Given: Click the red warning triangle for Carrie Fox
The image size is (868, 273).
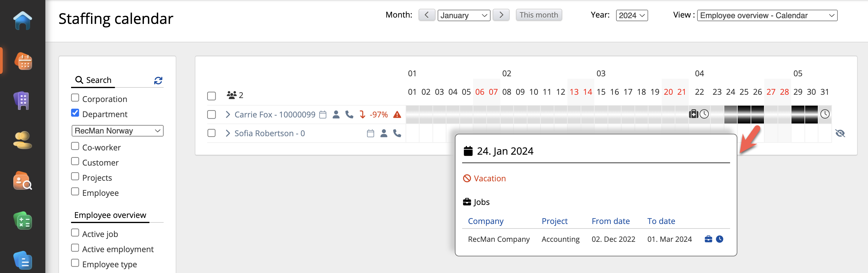Looking at the screenshot, I should [x=397, y=115].
